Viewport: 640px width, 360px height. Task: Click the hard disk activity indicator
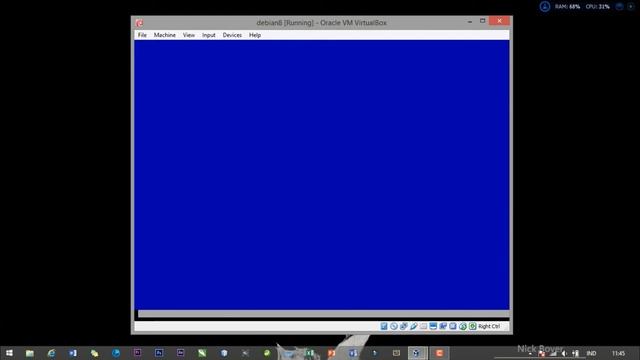[x=384, y=326]
